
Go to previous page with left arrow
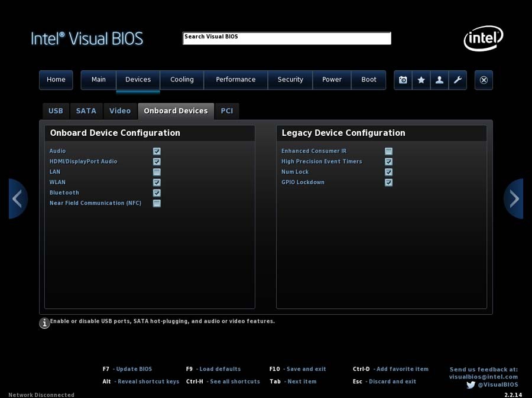18,199
